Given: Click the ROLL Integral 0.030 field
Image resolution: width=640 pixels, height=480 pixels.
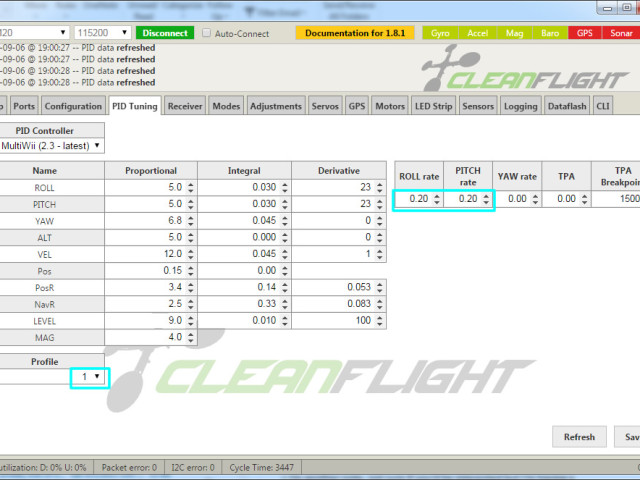Looking at the screenshot, I should tap(244, 188).
